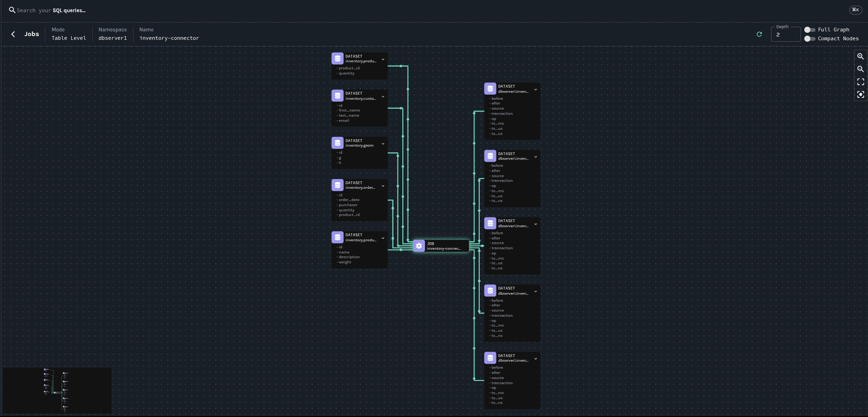868x417 pixels.
Task: Click the last_name column
Action: 349,116
